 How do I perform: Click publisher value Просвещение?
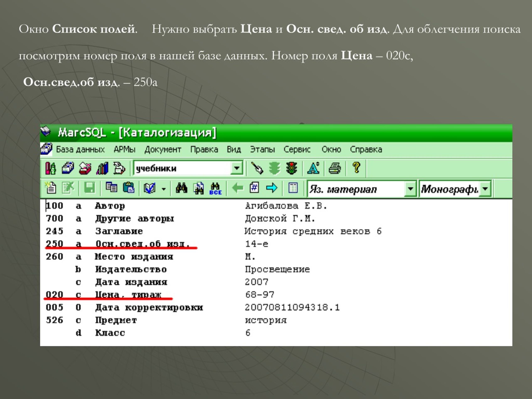[277, 269]
